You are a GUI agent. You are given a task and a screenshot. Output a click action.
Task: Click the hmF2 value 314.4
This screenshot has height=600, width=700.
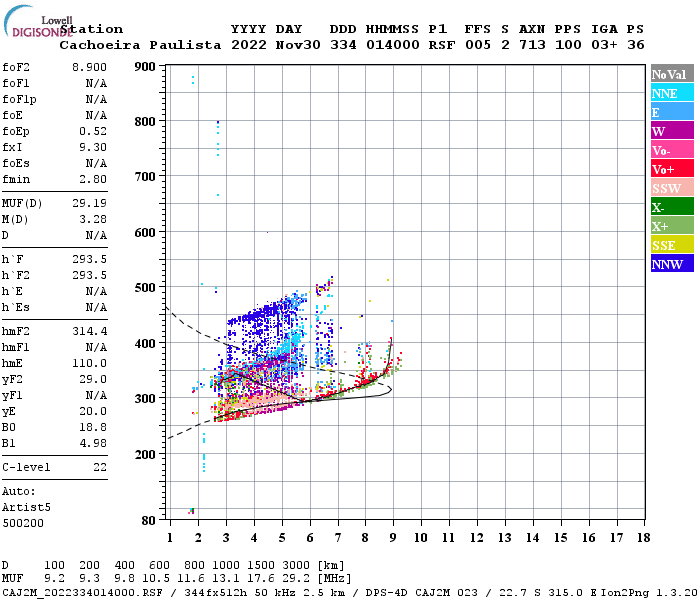[x=89, y=331]
